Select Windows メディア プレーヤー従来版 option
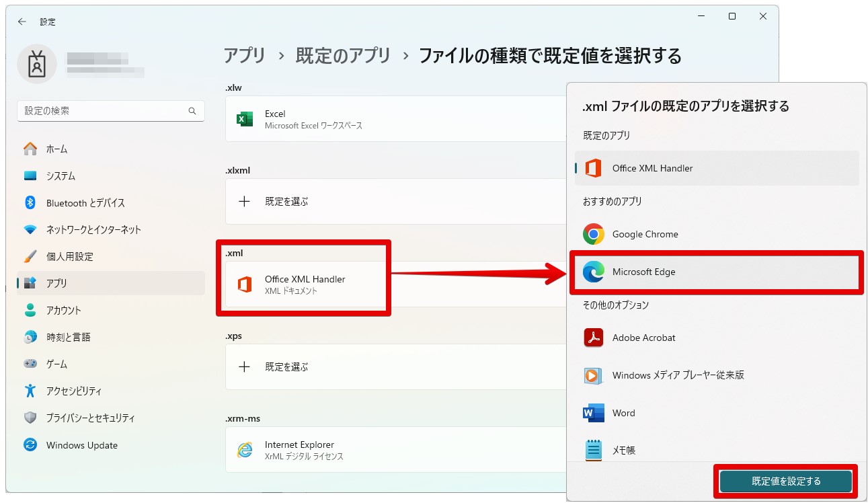The width and height of the screenshot is (868, 503). pos(717,375)
